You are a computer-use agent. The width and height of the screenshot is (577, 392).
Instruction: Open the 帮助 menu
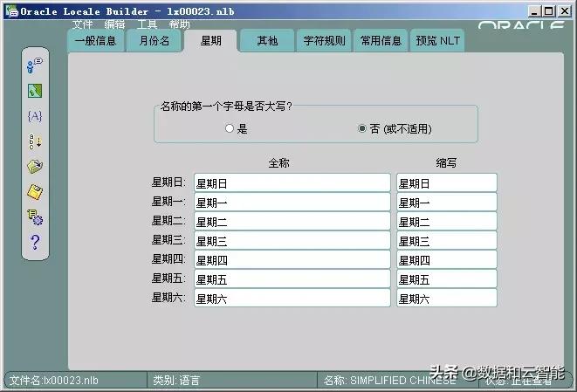[179, 24]
